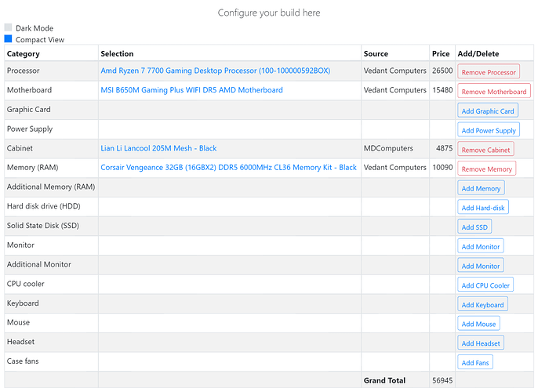
Task: Open Corsair Vengeance 32GB memory kit link
Action: 228,168
